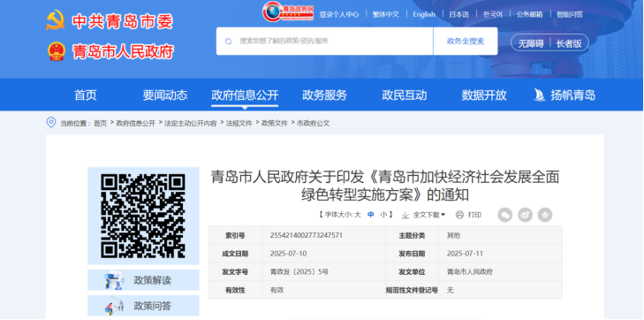This screenshot has width=644, height=320.
Task: Open the 首页 navigation tab
Action: coord(86,95)
